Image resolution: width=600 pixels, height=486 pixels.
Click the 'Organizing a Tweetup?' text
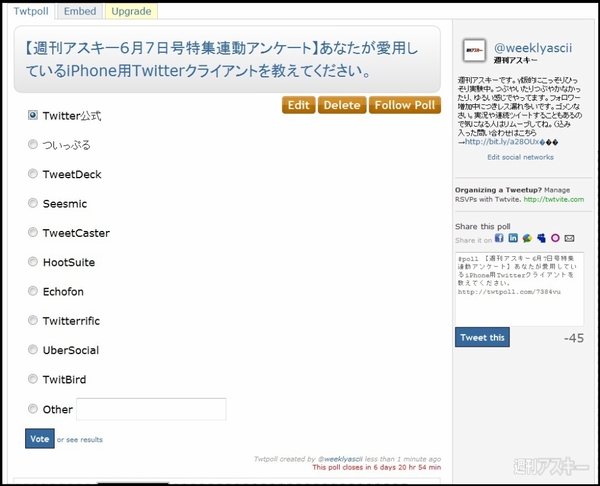click(x=498, y=190)
